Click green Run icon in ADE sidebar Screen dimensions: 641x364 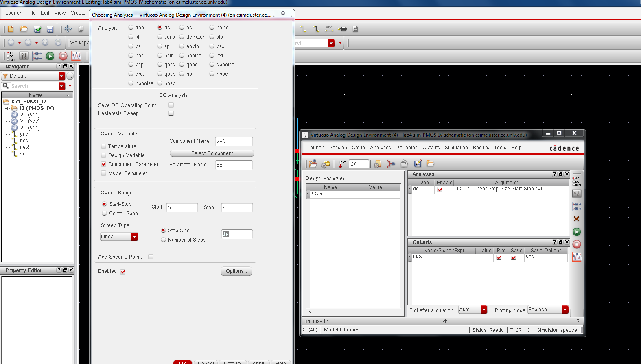coord(577,232)
